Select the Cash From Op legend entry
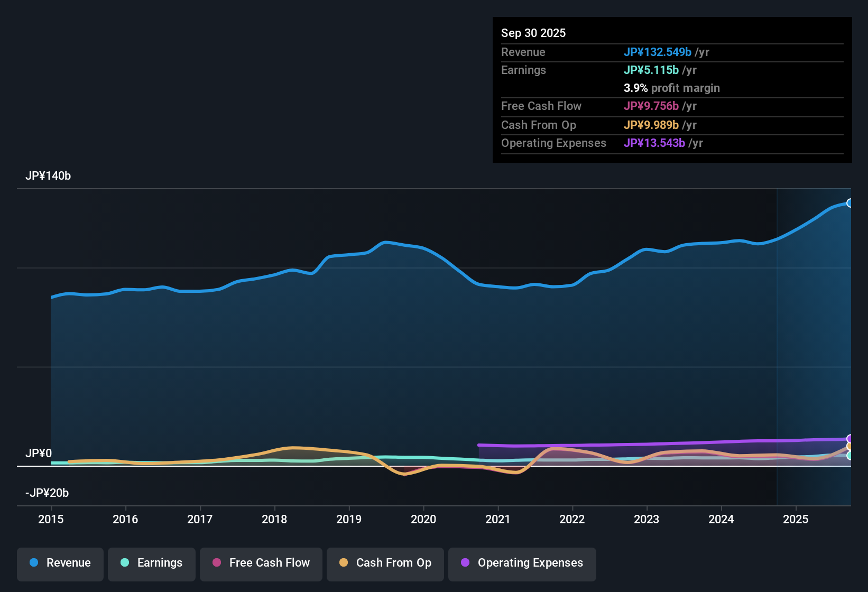Screen dimensions: 868x592 tap(385, 563)
